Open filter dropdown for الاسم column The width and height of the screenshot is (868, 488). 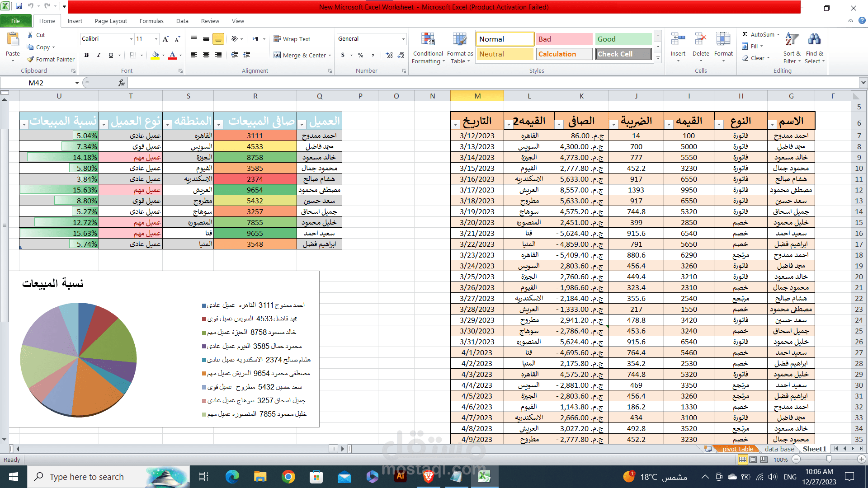coord(773,124)
